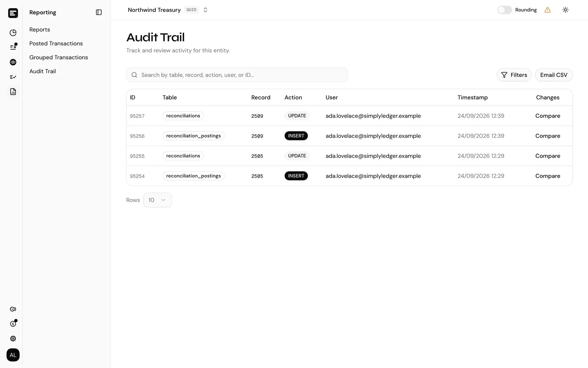Click the INSERT badge in row 95254
588x368 pixels.
point(296,176)
